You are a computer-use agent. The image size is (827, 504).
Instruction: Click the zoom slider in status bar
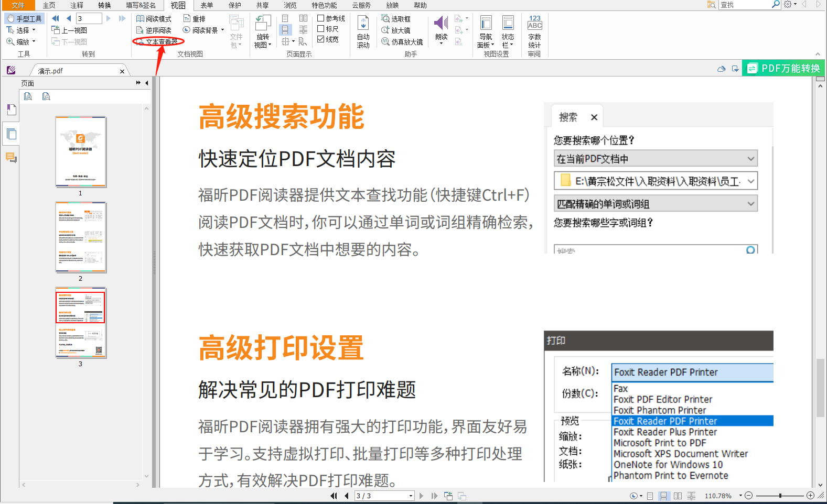780,496
